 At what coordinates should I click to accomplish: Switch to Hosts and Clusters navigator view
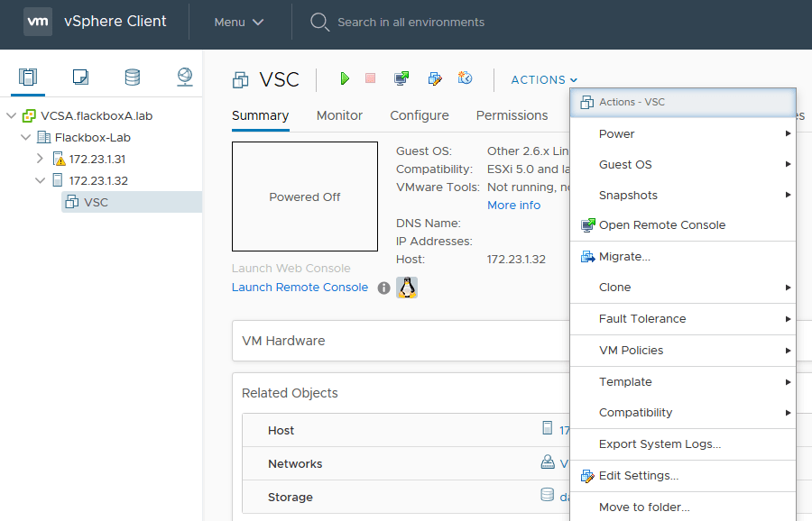[28, 78]
